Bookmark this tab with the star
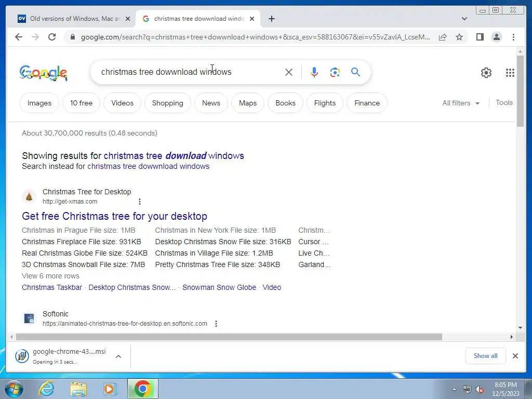 (459, 37)
